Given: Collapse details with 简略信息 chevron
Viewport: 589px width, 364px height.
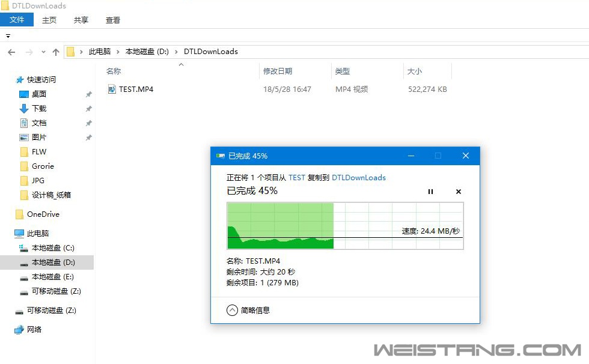Looking at the screenshot, I should point(233,310).
